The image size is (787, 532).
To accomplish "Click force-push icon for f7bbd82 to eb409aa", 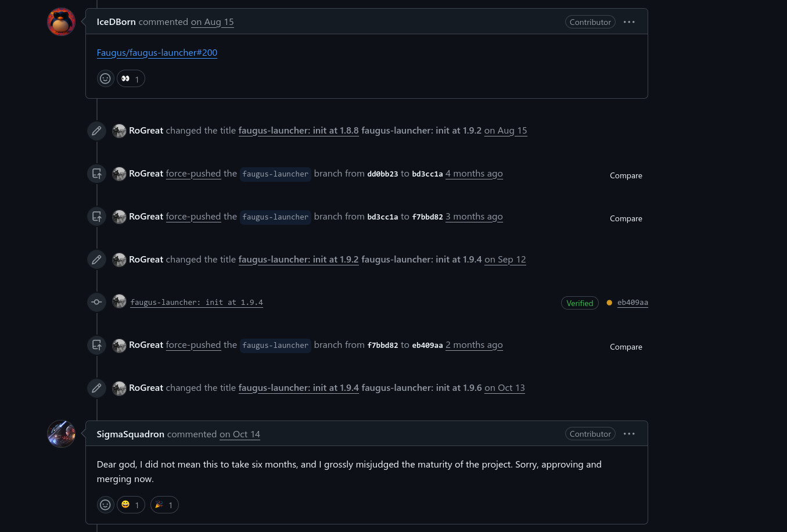I will [x=97, y=345].
